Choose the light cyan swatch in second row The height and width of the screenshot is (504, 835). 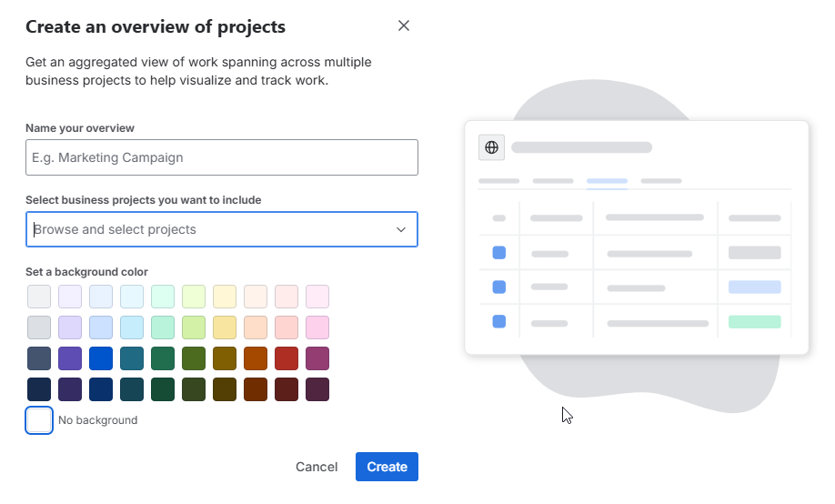point(132,328)
